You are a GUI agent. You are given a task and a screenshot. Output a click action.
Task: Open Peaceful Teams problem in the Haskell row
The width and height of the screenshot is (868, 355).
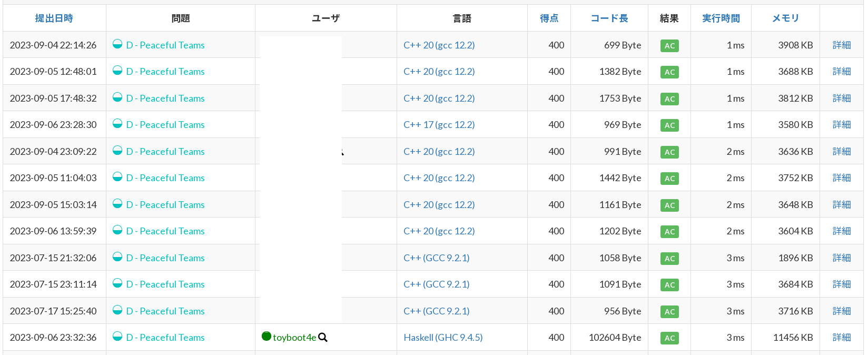click(x=165, y=338)
